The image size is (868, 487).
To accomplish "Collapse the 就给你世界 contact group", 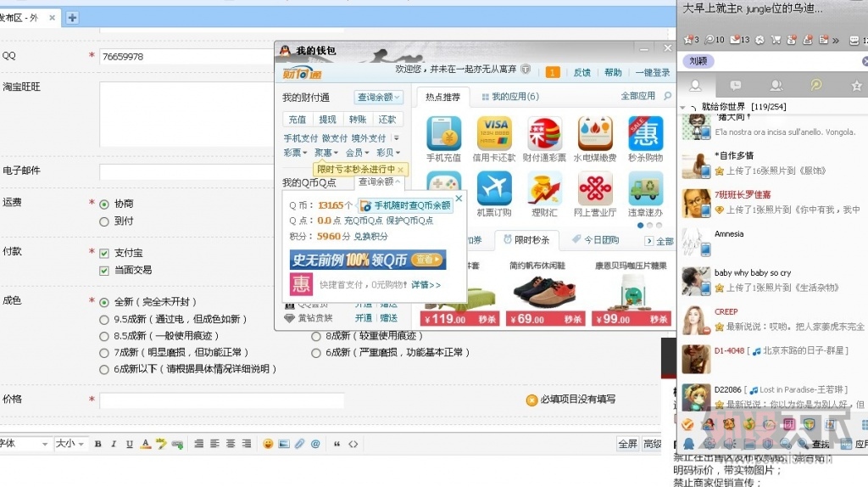I will coord(684,107).
